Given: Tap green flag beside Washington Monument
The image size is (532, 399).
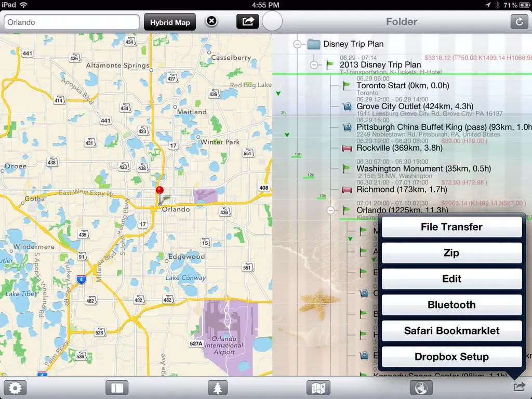Looking at the screenshot, I should [347, 168].
